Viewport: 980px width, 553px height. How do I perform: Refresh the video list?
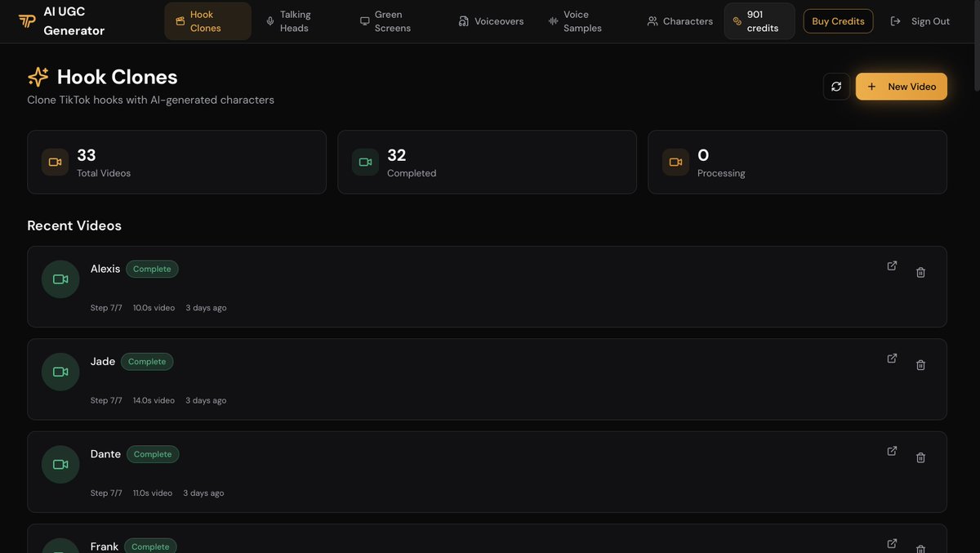click(836, 87)
